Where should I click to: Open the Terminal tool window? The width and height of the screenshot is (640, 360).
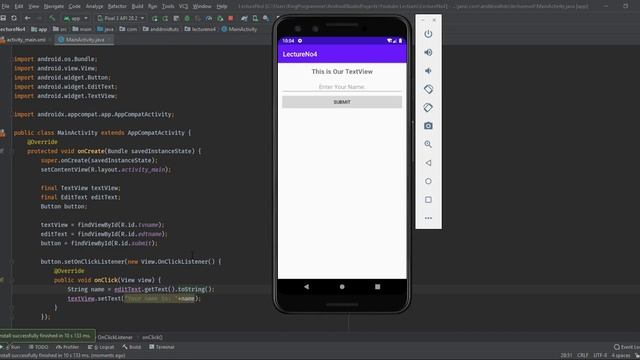[x=162, y=347]
